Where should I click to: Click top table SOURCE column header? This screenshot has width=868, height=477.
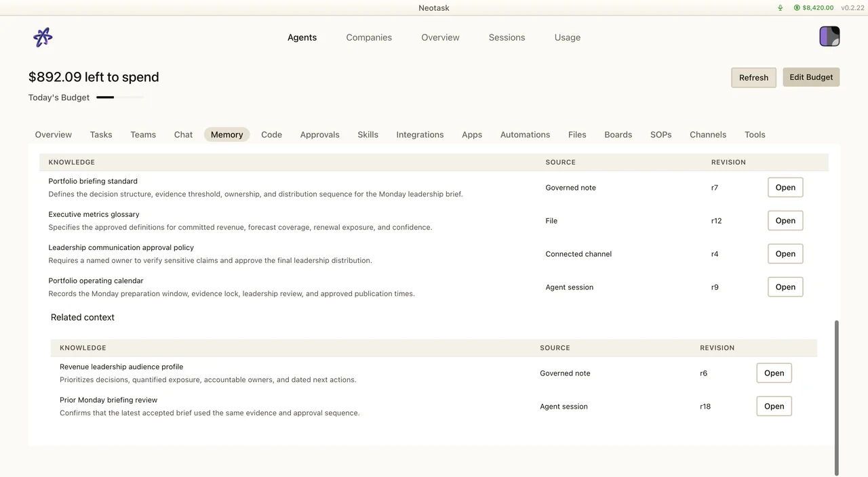[560, 163]
